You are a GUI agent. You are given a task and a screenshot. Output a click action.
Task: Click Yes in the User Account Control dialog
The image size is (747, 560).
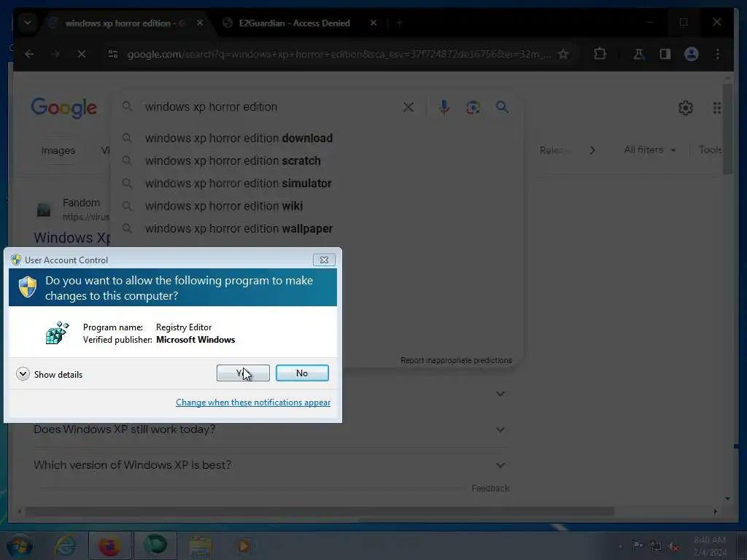(x=243, y=373)
